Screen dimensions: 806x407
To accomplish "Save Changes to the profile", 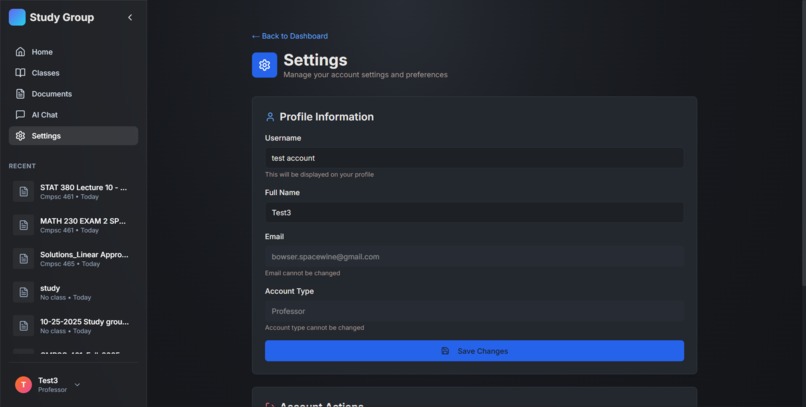I will click(x=474, y=351).
